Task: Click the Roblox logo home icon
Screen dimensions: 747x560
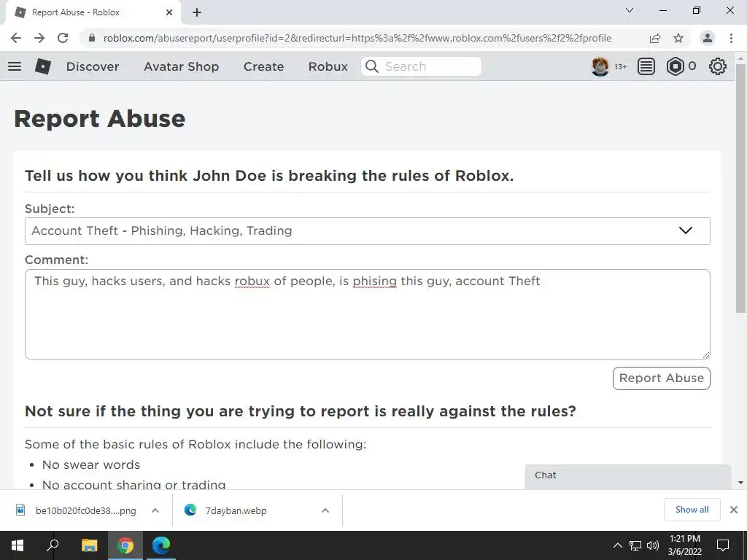Action: tap(43, 66)
